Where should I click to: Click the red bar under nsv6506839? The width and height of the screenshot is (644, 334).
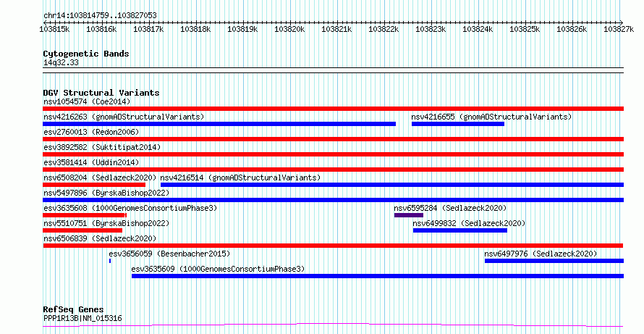click(333, 246)
